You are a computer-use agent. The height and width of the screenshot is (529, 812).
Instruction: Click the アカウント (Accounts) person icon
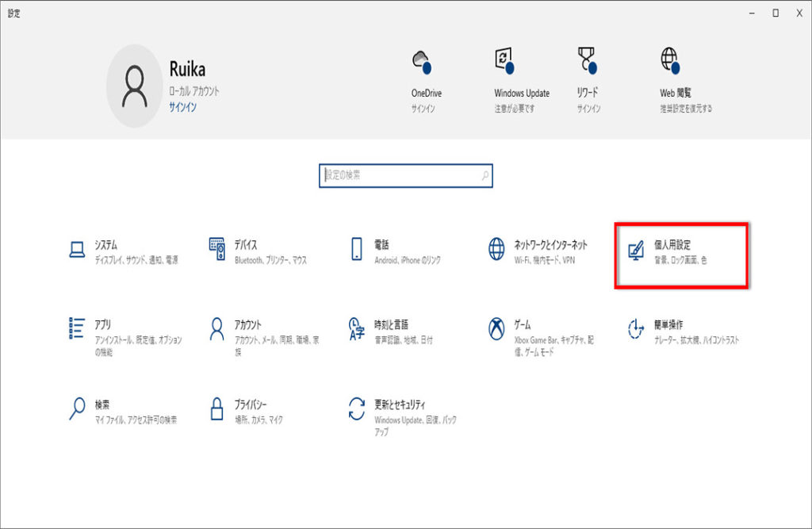(x=217, y=328)
